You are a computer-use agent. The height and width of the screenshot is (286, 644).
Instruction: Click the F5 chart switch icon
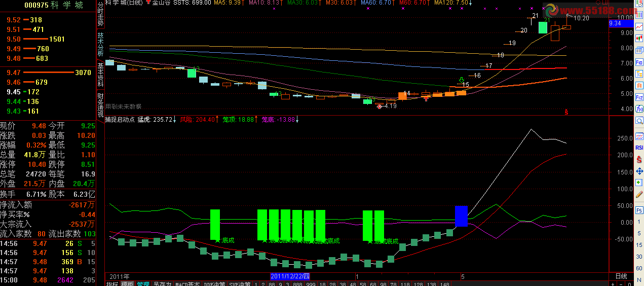tap(639, 209)
